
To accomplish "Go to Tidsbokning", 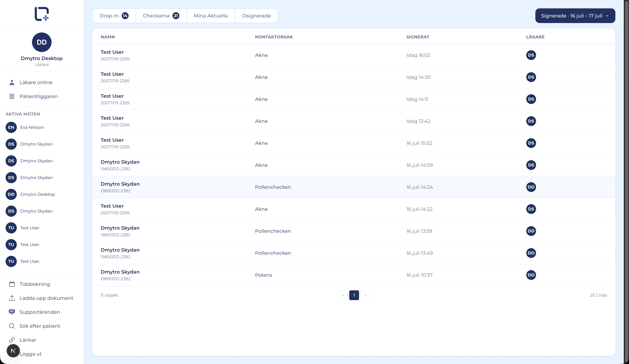I will click(x=35, y=284).
